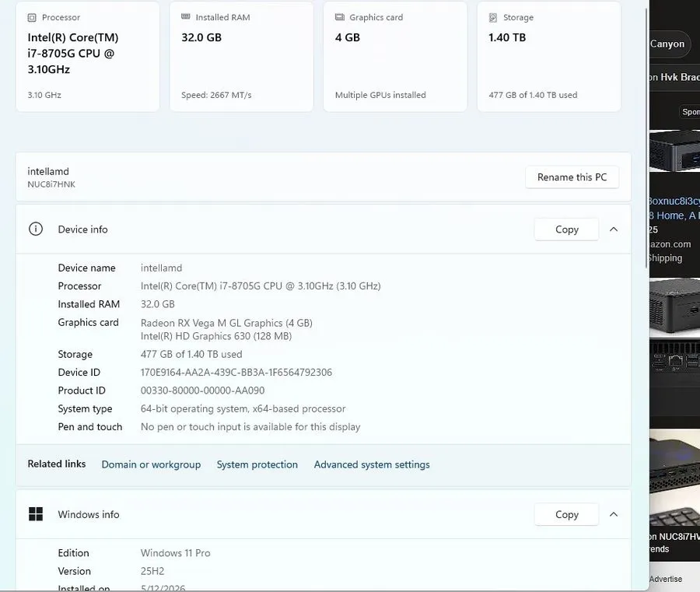
Task: Select the Graphics card summary card
Action: pyautogui.click(x=395, y=56)
